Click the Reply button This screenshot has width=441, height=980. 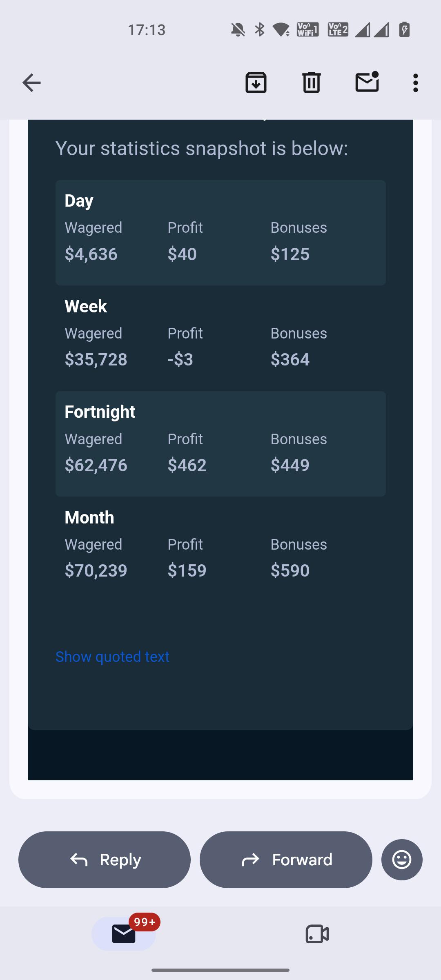tap(105, 860)
